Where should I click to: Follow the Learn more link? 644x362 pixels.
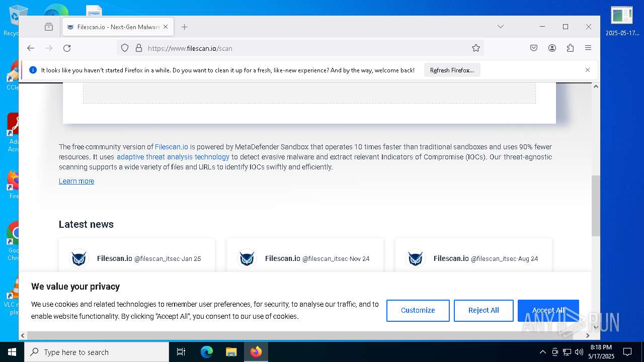pos(76,181)
